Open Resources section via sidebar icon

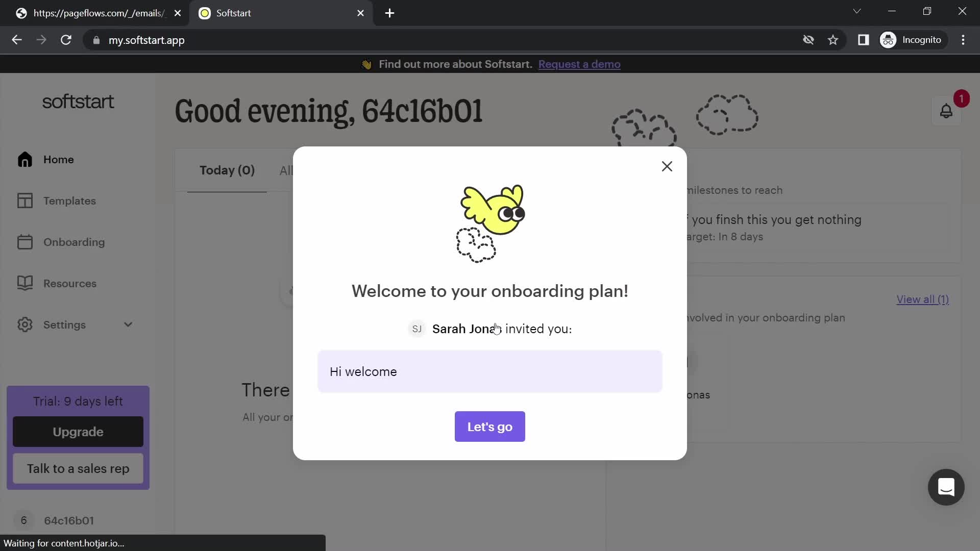click(x=25, y=283)
